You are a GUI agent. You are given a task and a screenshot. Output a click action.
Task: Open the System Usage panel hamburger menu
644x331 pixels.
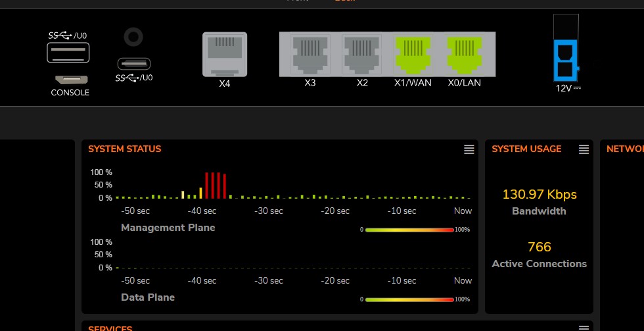[x=584, y=149]
